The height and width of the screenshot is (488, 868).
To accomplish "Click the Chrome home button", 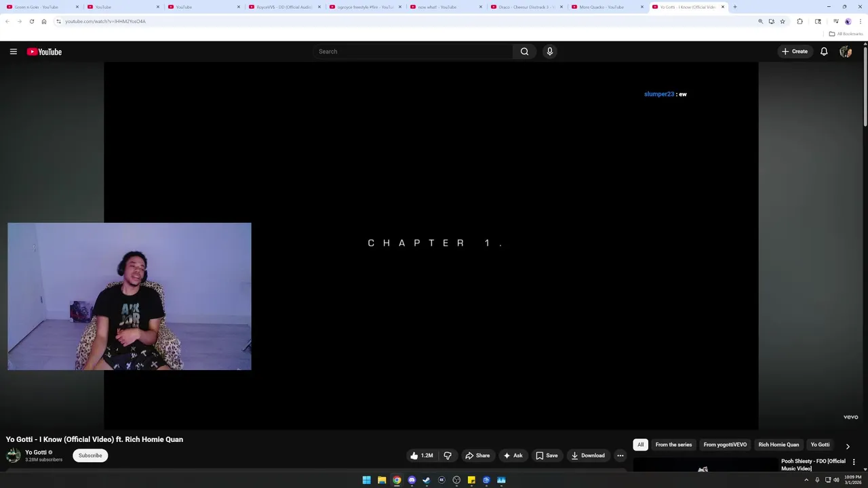I will click(44, 21).
